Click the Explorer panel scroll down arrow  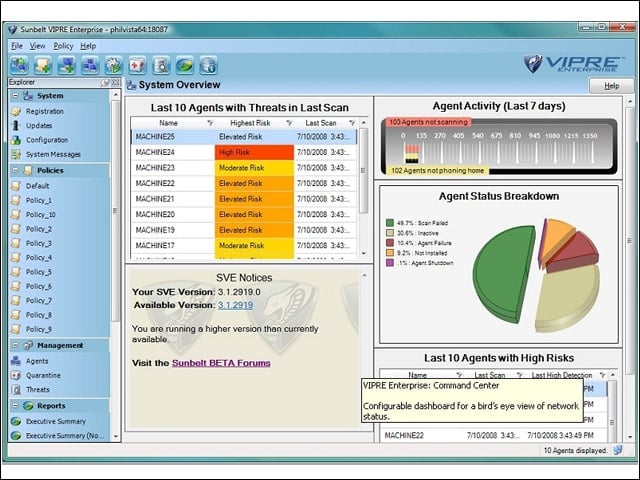click(x=116, y=436)
